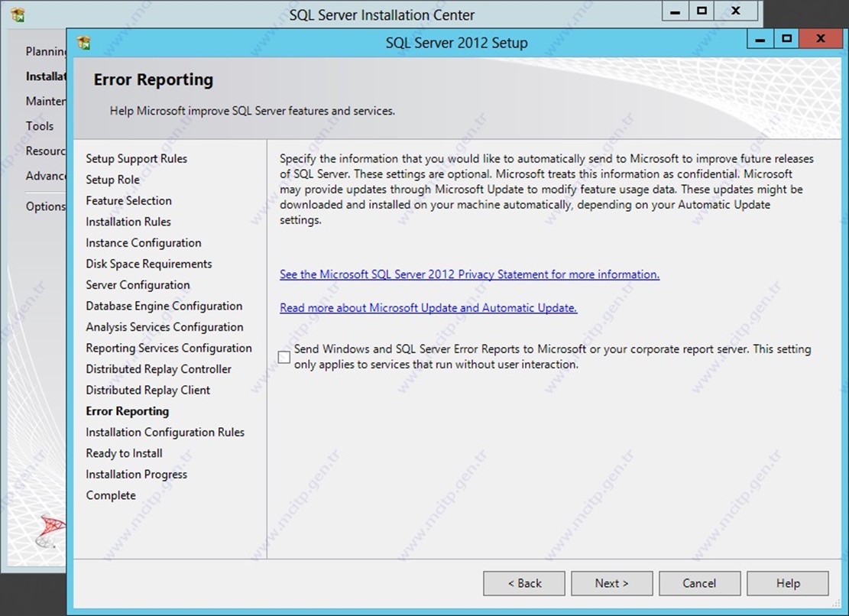The image size is (849, 616).
Task: Click the Complete step
Action: (x=111, y=496)
